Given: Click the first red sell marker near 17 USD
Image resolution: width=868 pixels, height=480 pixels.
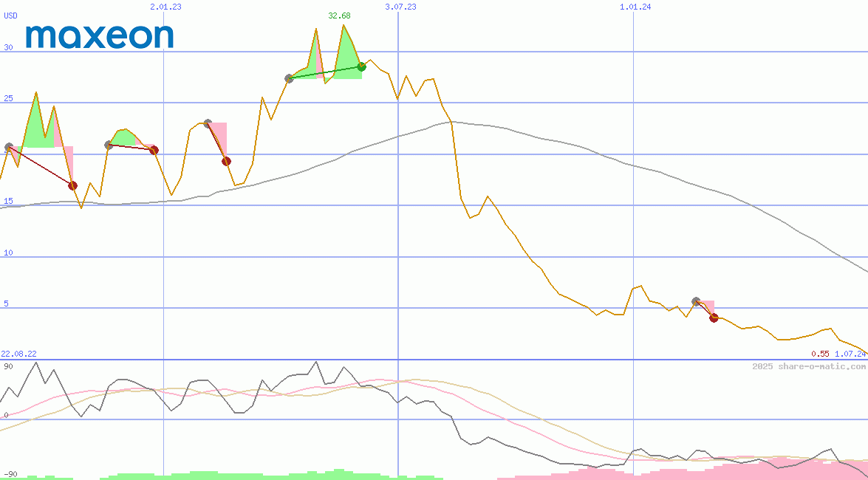Looking at the screenshot, I should 72,185.
